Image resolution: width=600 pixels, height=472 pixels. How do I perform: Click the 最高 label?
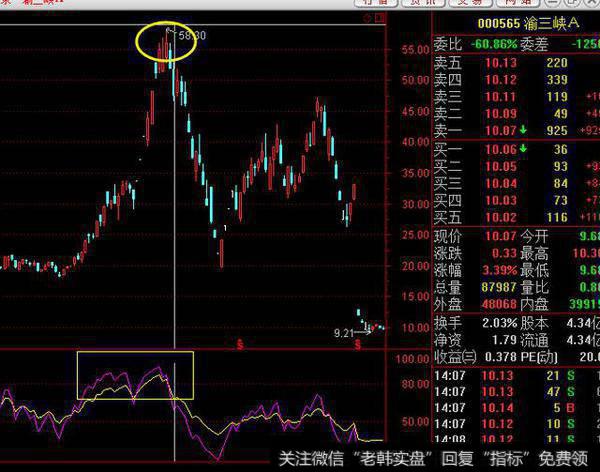[534, 253]
